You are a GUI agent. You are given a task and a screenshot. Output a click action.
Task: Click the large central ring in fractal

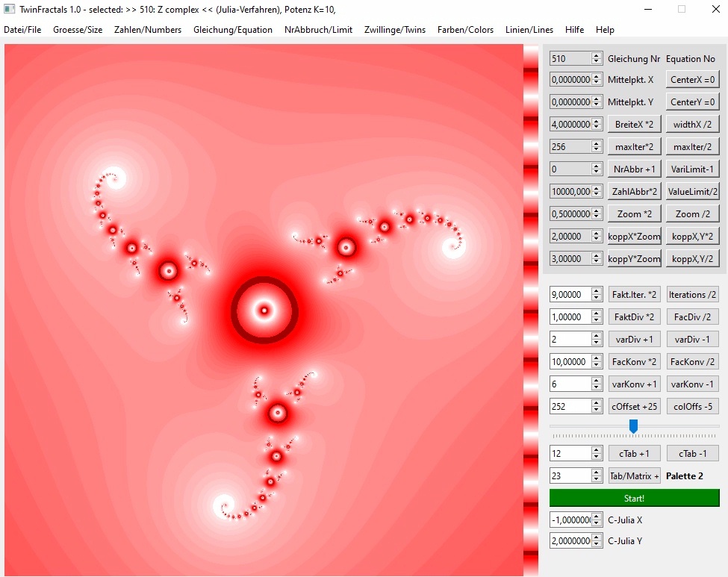[264, 310]
